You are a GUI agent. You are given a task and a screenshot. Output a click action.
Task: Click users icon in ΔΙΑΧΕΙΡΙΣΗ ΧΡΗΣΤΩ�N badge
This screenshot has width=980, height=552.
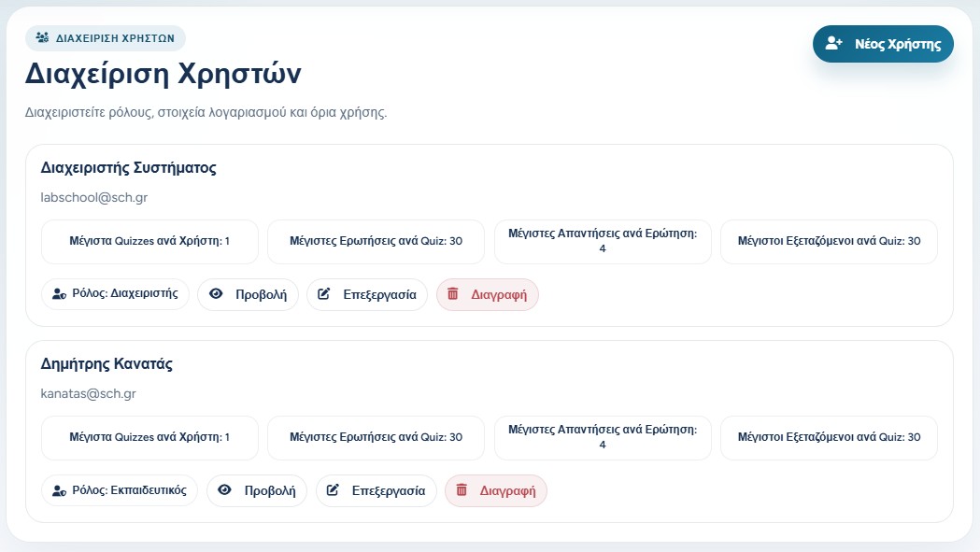pos(42,37)
